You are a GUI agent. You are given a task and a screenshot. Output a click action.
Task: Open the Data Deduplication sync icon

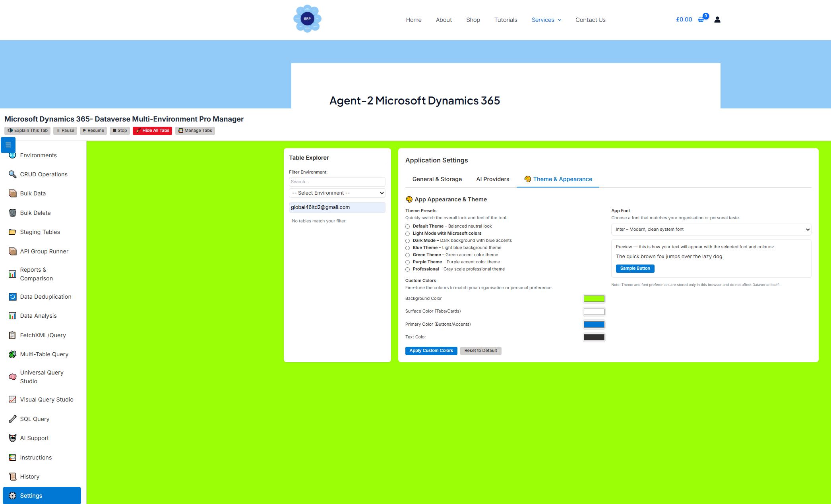click(12, 296)
